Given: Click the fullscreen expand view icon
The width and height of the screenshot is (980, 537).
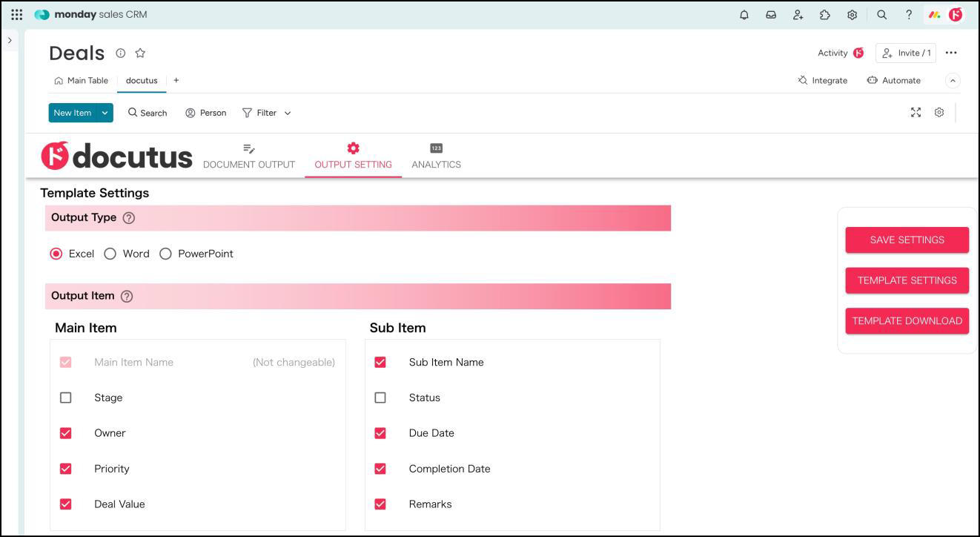Looking at the screenshot, I should click(x=916, y=113).
